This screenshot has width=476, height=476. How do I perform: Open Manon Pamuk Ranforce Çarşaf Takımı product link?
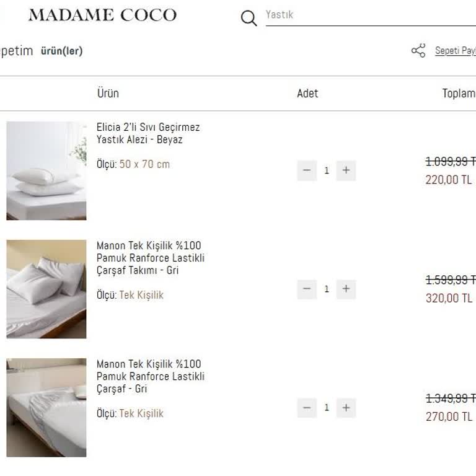[150, 258]
